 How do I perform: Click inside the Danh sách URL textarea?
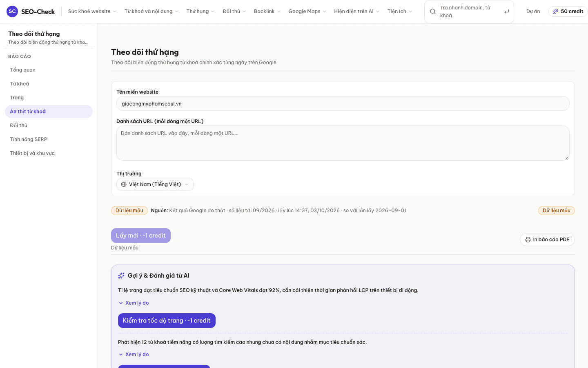click(x=343, y=143)
